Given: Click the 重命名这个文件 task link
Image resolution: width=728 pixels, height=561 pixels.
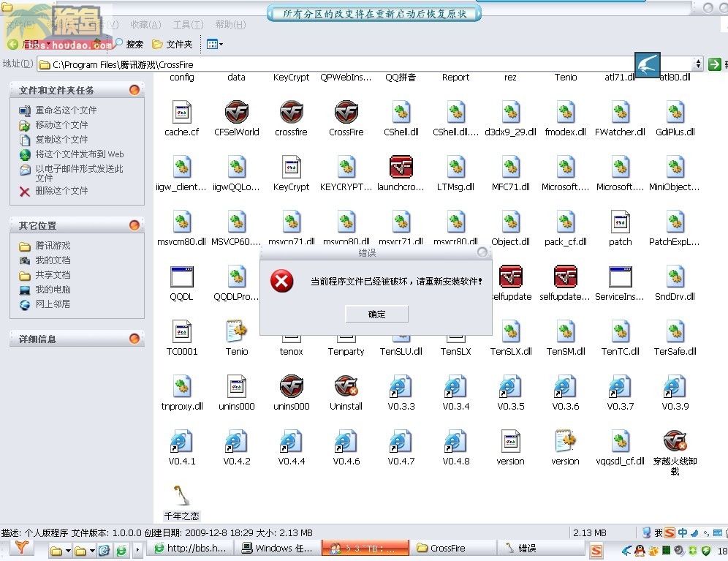Looking at the screenshot, I should (x=66, y=110).
